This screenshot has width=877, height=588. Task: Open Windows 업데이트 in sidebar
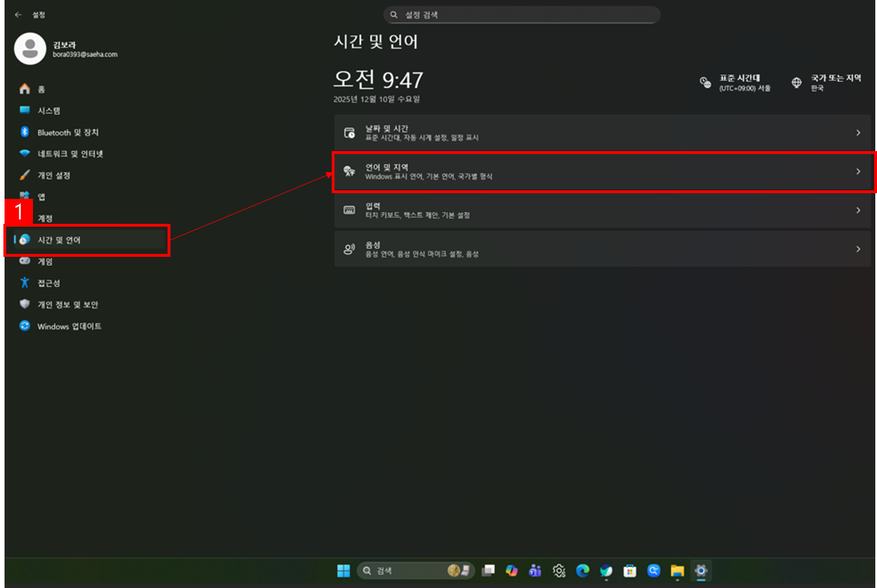point(69,326)
